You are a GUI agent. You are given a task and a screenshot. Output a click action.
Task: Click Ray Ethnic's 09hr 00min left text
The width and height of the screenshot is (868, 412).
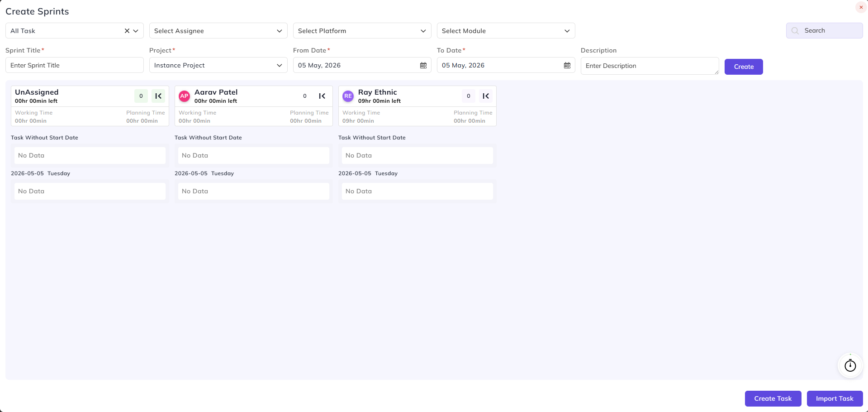[379, 101]
